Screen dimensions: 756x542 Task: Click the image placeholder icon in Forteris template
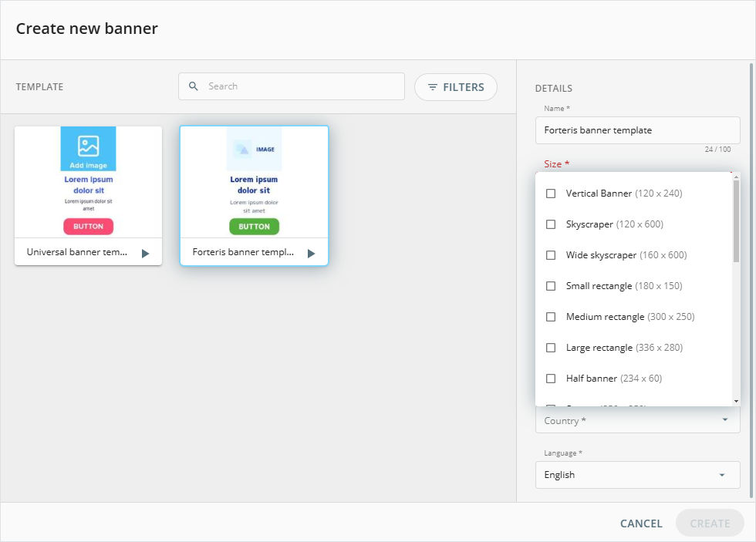click(x=243, y=150)
